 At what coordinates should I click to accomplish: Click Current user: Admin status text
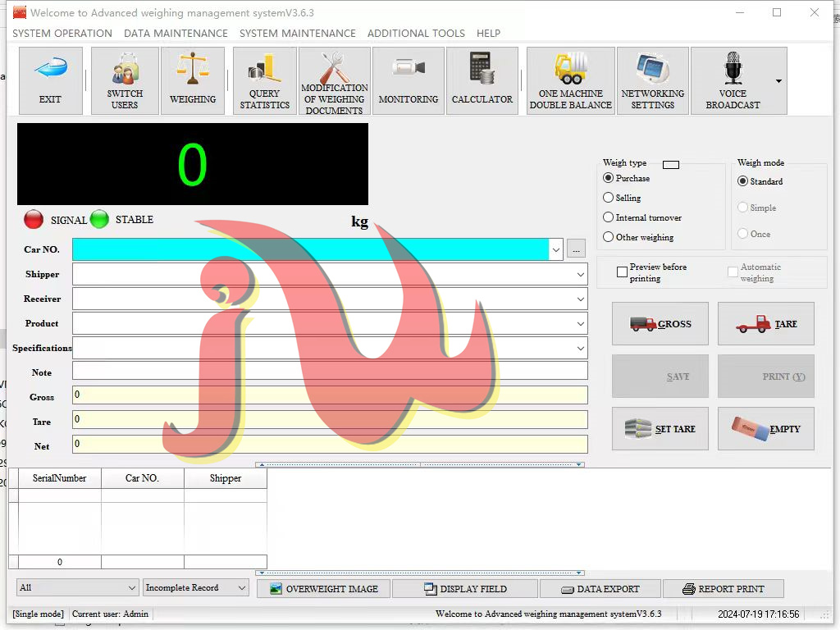(x=111, y=614)
